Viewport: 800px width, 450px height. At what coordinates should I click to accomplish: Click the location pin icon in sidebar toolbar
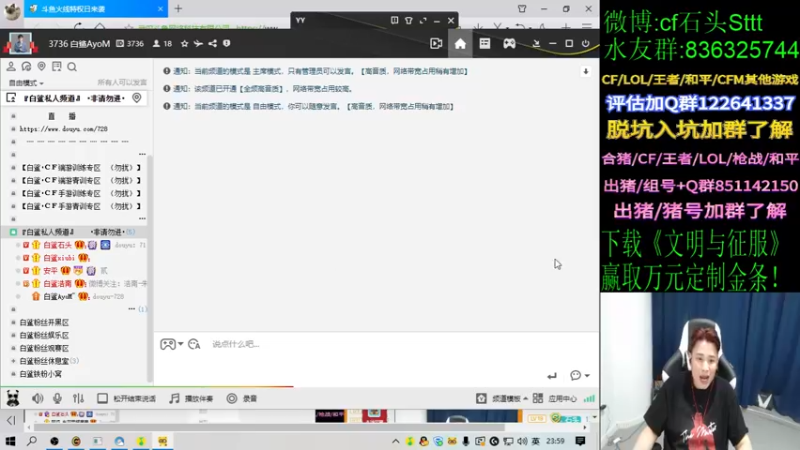(41, 66)
